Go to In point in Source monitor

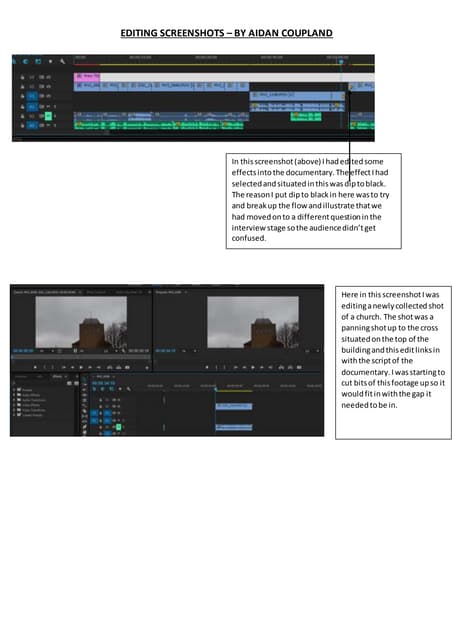point(63,367)
